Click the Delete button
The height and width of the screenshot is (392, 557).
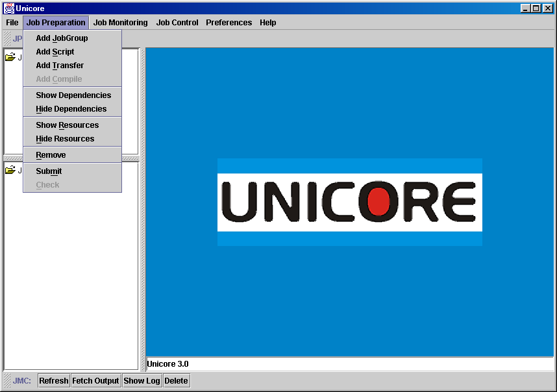[176, 380]
